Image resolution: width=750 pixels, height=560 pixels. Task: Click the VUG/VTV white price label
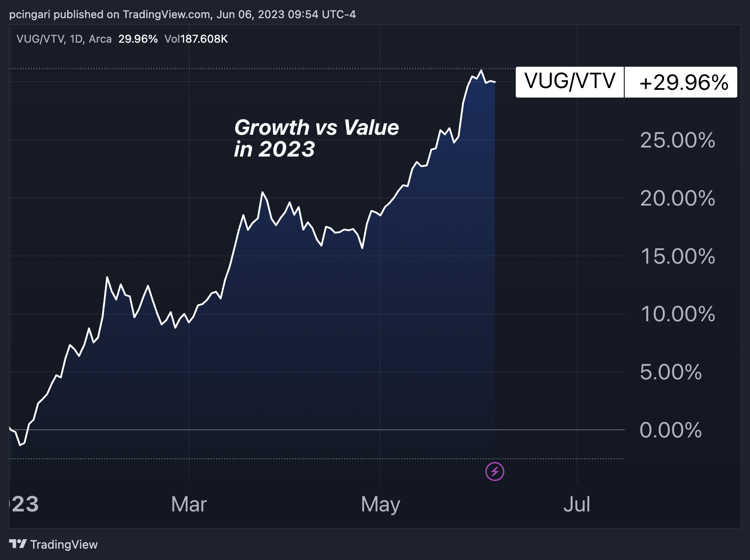(570, 82)
